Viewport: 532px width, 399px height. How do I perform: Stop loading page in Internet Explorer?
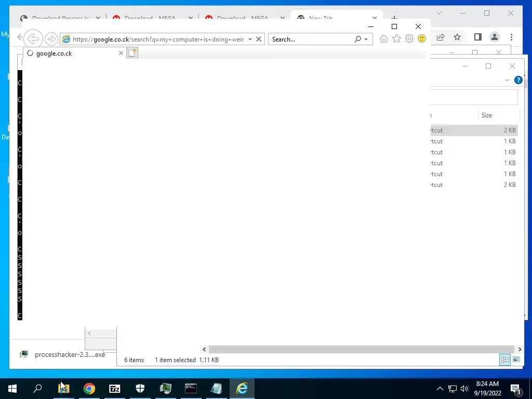click(259, 39)
